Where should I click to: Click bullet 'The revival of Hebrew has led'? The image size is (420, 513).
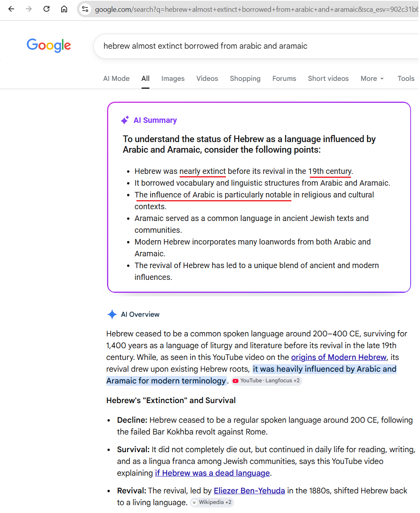click(256, 271)
